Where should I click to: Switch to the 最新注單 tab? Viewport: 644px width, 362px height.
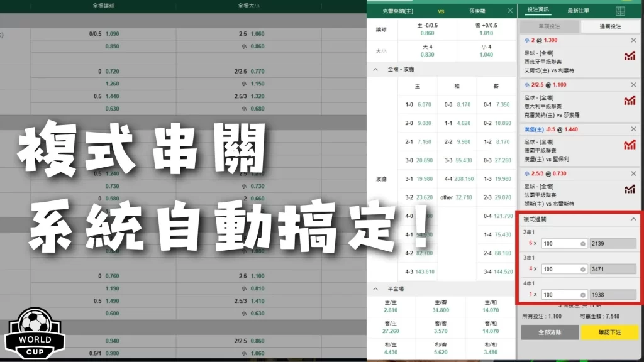(x=577, y=11)
